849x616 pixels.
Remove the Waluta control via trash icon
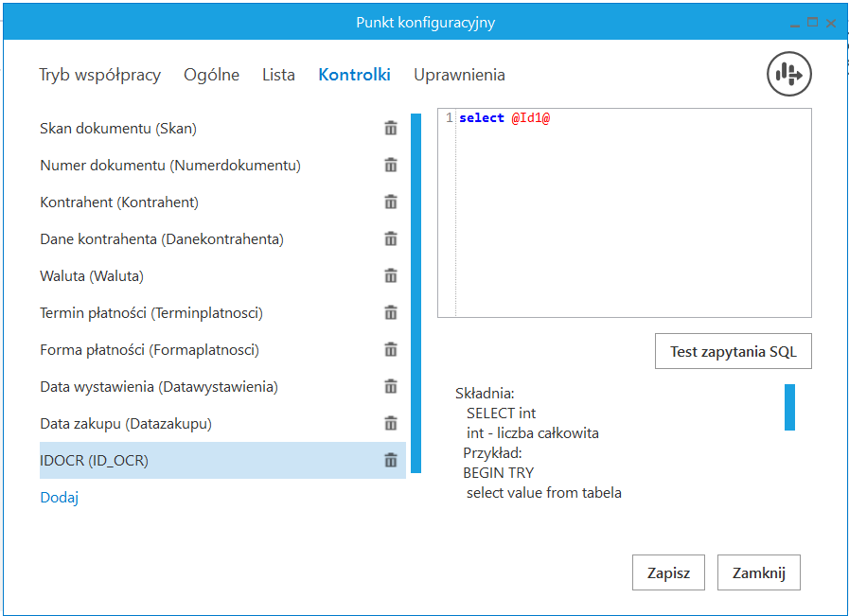[x=390, y=276]
